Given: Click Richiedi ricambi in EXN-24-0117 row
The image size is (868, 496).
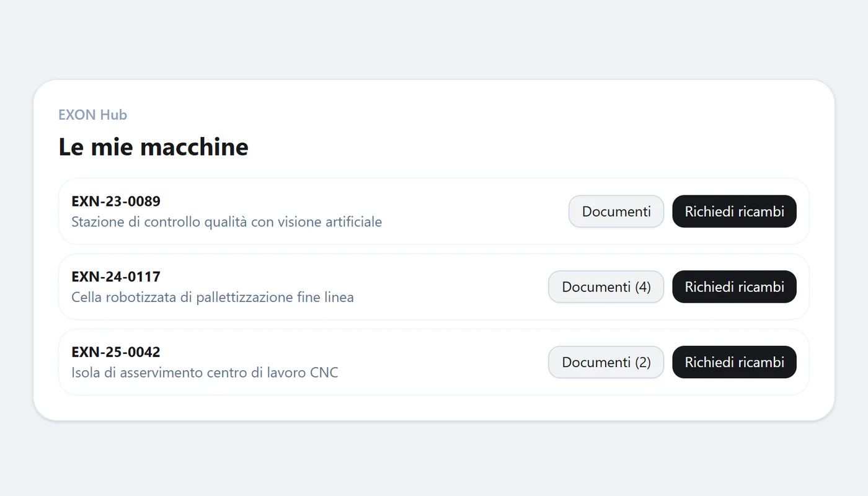Looking at the screenshot, I should [734, 287].
